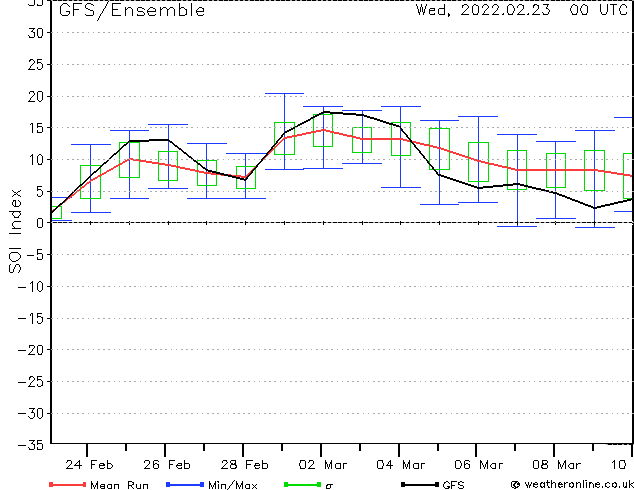Click the 24 Feb date label
This screenshot has height=490, width=634.
point(89,465)
